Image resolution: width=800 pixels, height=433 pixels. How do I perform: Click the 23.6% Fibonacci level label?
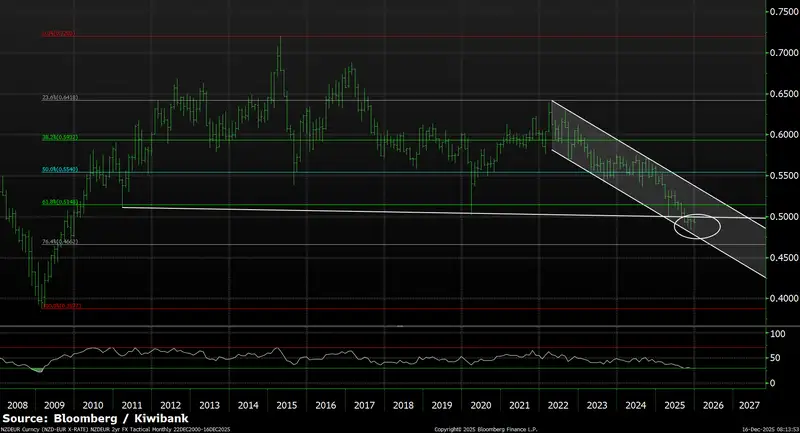point(59,98)
